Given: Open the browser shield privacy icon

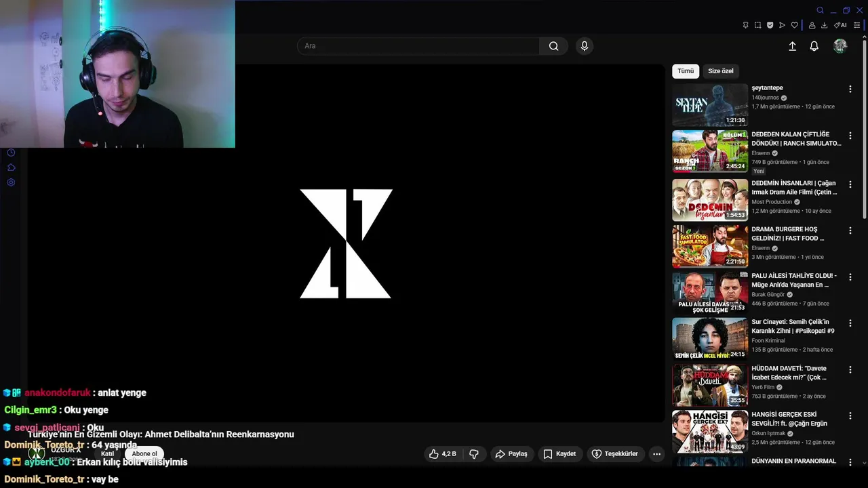Looking at the screenshot, I should click(770, 25).
